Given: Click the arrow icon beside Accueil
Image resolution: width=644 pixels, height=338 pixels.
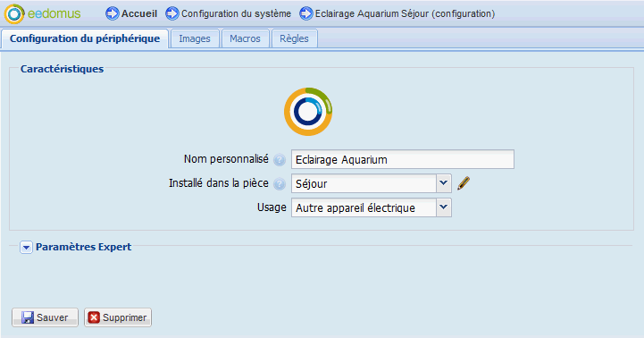Looking at the screenshot, I should click(113, 13).
